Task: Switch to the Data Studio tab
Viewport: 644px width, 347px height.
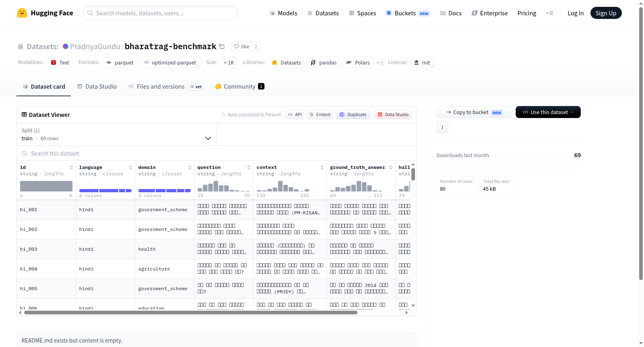Action: point(97,87)
